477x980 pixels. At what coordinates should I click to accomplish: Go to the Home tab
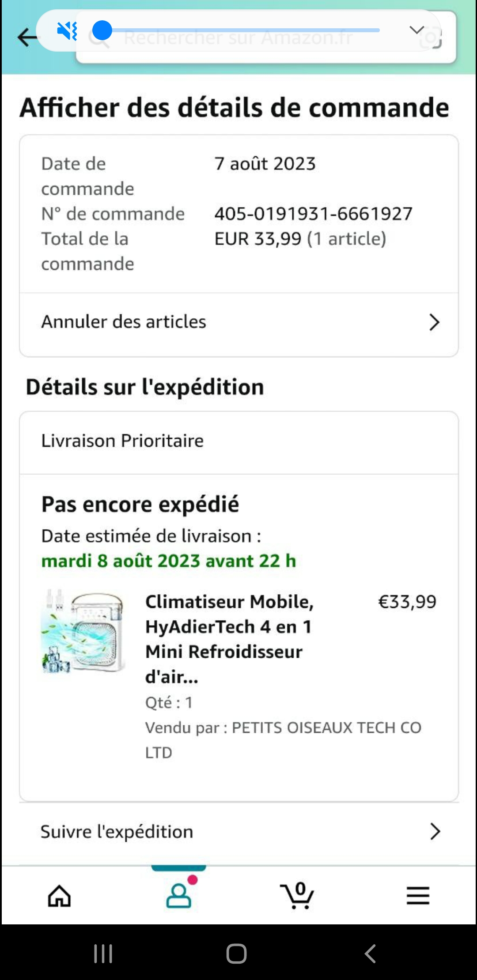(59, 896)
